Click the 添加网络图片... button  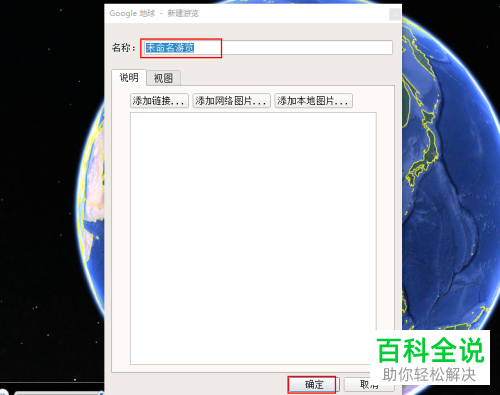coord(231,100)
